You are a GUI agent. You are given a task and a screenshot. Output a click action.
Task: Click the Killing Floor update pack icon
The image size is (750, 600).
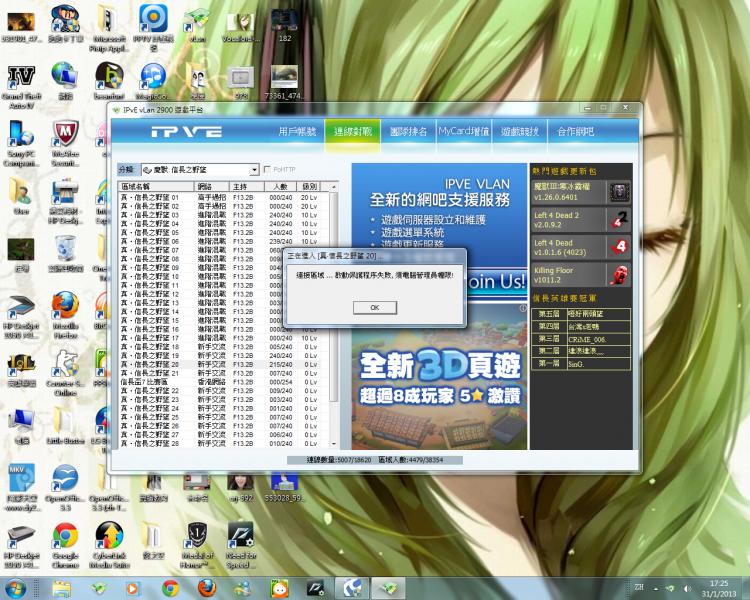pos(620,275)
